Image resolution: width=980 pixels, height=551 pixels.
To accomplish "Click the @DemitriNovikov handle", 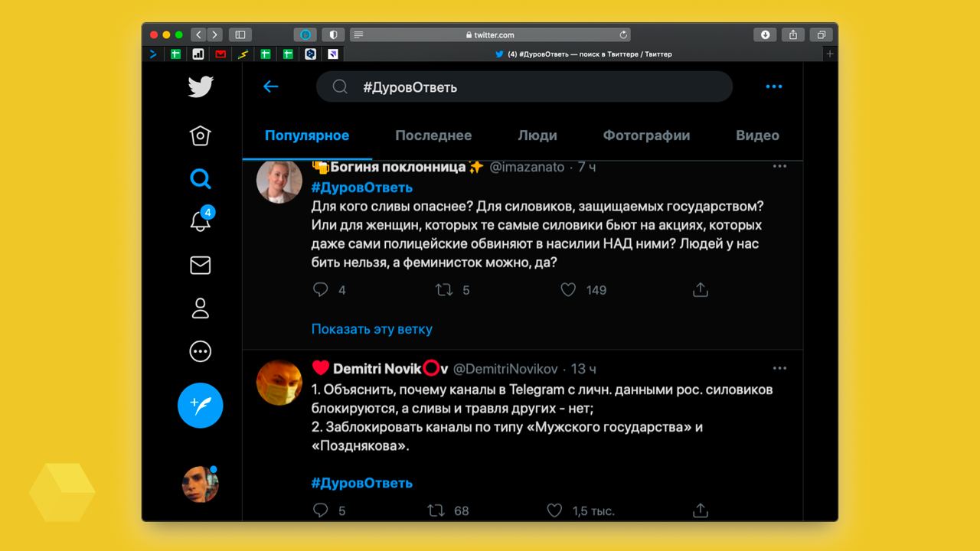I will (506, 369).
